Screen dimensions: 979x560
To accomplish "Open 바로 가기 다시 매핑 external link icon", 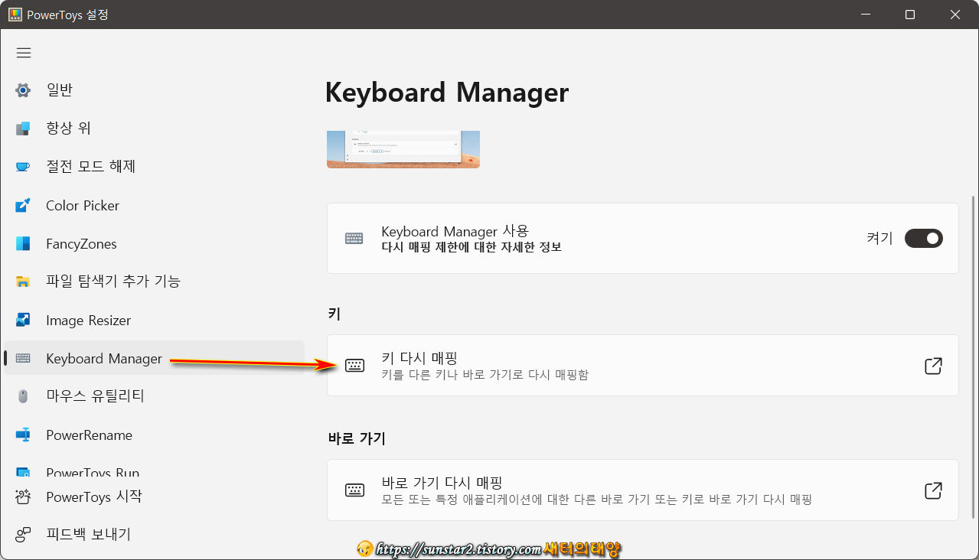I will coord(933,490).
